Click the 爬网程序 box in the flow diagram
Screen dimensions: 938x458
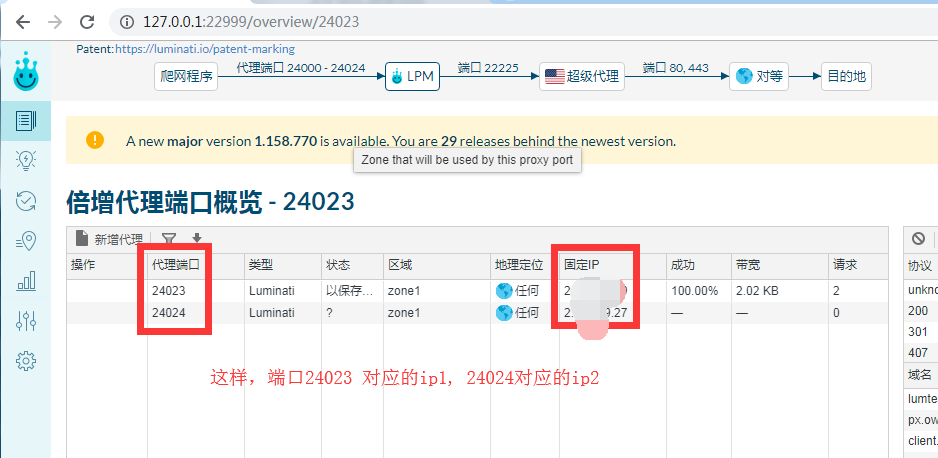pos(186,77)
